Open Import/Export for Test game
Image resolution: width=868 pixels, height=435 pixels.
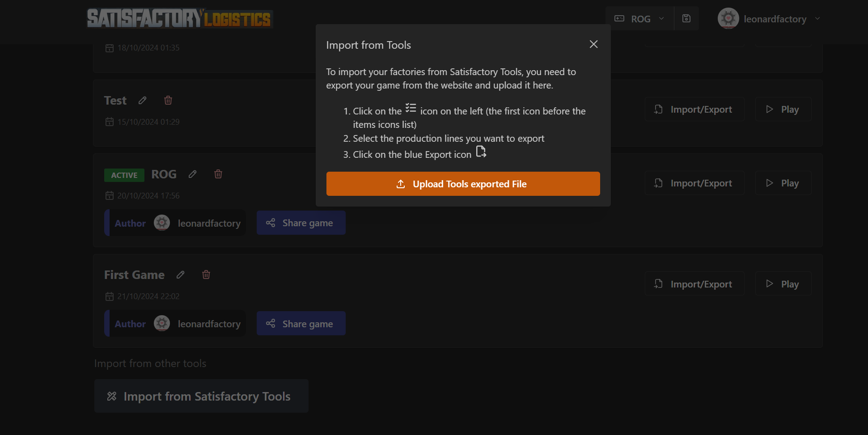694,110
